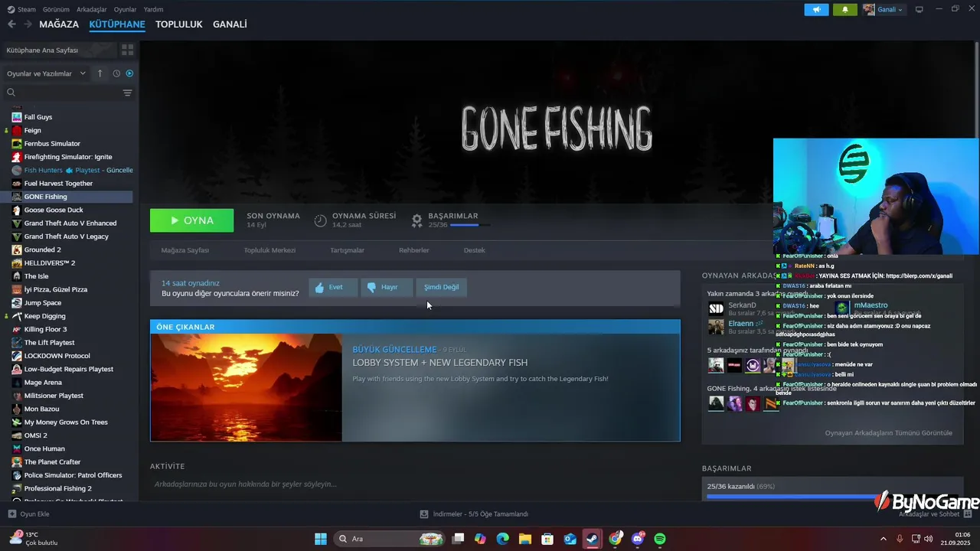View all playing friends link

[888, 433]
